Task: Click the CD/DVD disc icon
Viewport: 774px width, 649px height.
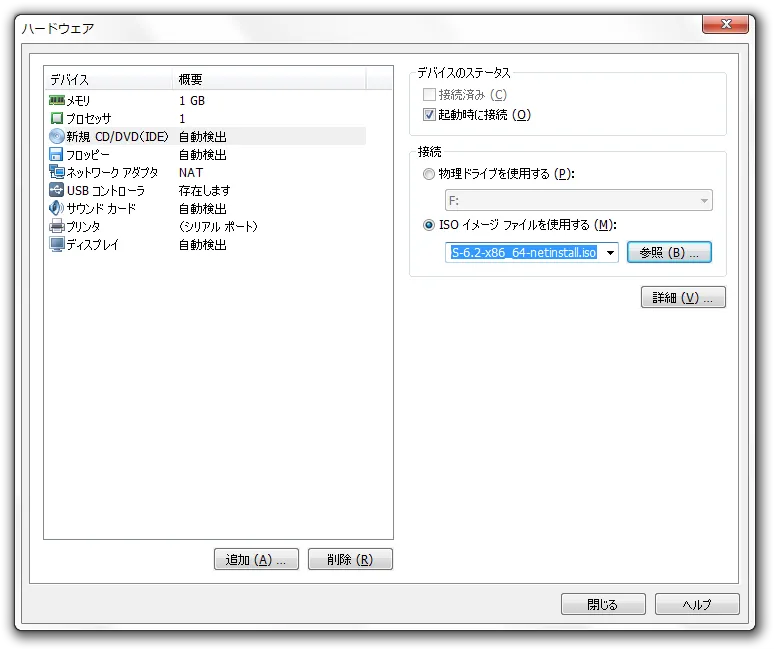Action: [57, 136]
